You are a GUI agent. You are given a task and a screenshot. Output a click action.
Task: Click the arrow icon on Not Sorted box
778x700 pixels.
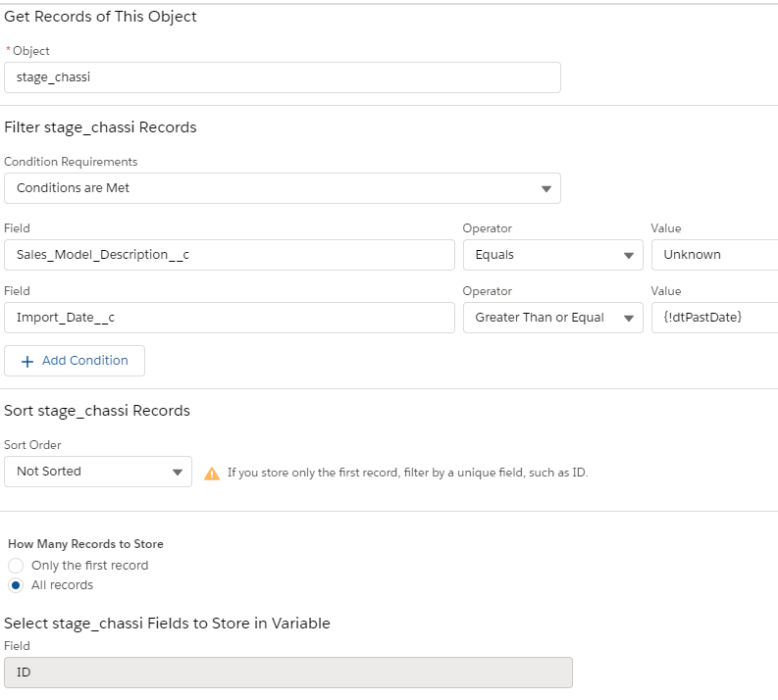[x=178, y=472]
